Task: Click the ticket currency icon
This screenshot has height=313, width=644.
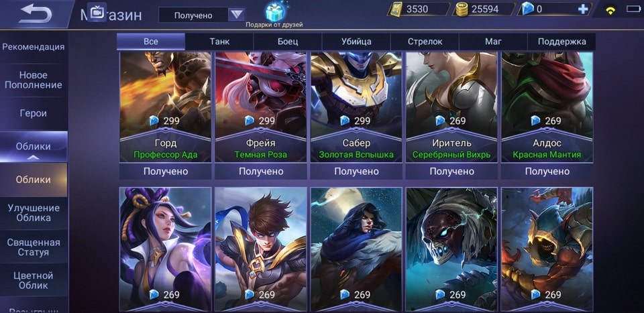Action: (x=397, y=9)
